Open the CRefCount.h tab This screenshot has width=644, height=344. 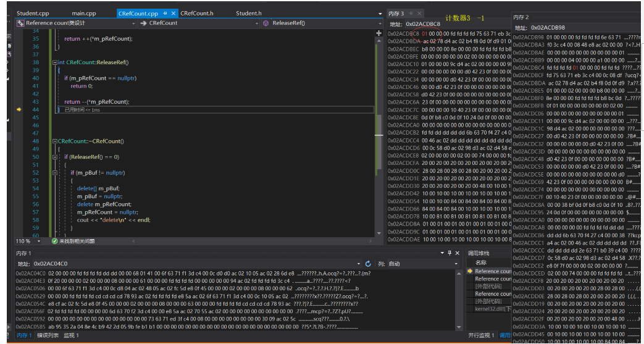pos(197,14)
